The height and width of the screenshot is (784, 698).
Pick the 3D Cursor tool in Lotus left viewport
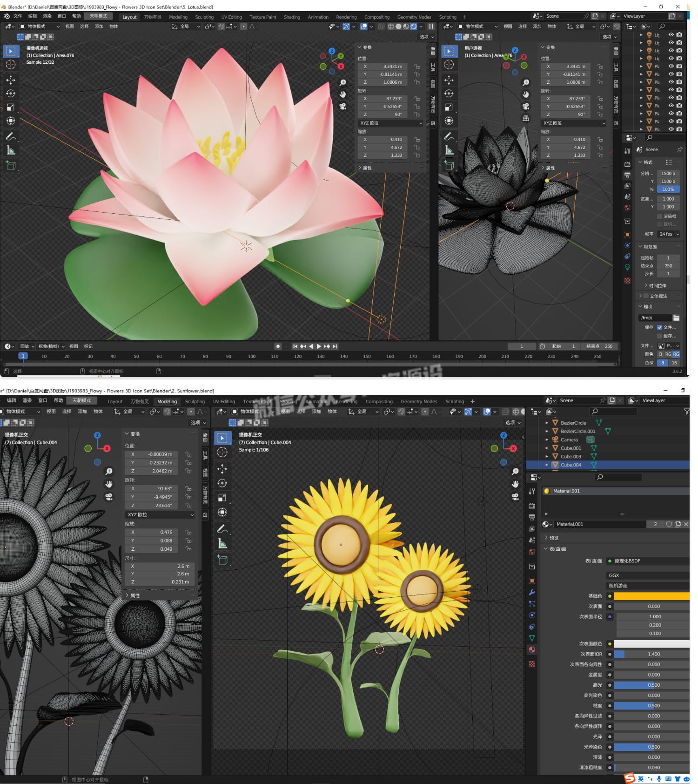coord(11,64)
